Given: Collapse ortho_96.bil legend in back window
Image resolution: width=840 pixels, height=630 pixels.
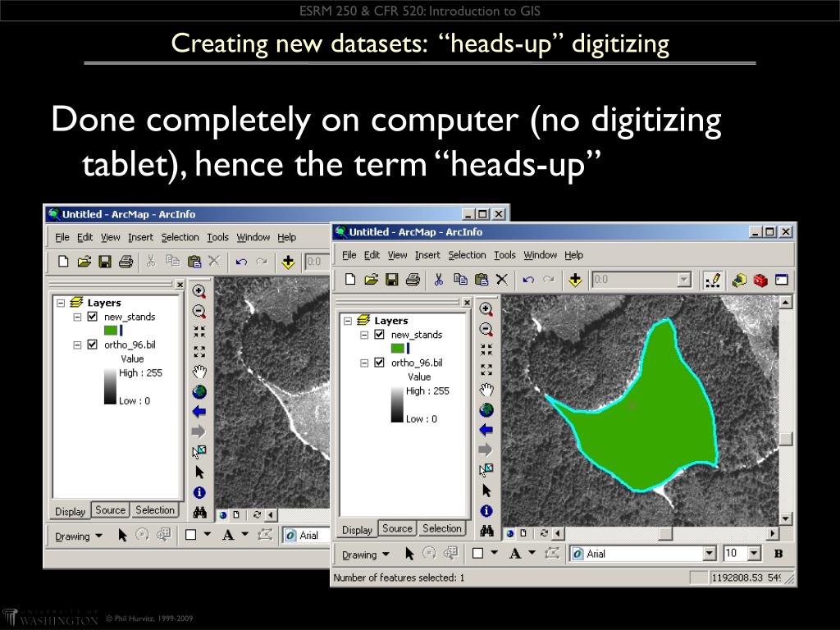Looking at the screenshot, I should coord(77,345).
